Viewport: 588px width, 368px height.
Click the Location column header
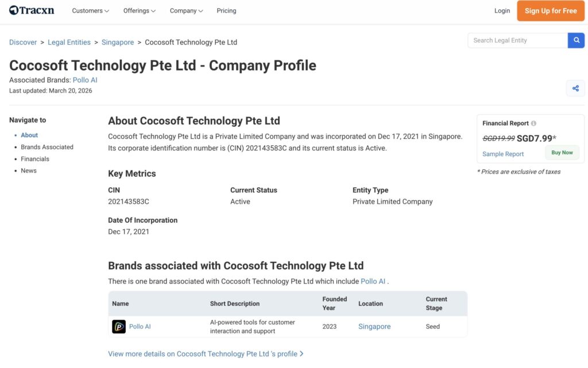pos(370,304)
